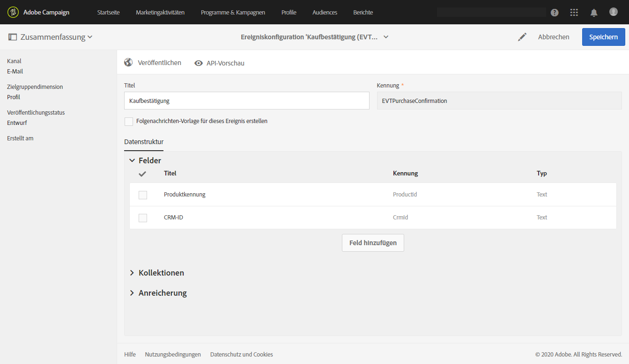Click the Feld hinzufügen button
The height and width of the screenshot is (364, 629).
click(x=373, y=243)
